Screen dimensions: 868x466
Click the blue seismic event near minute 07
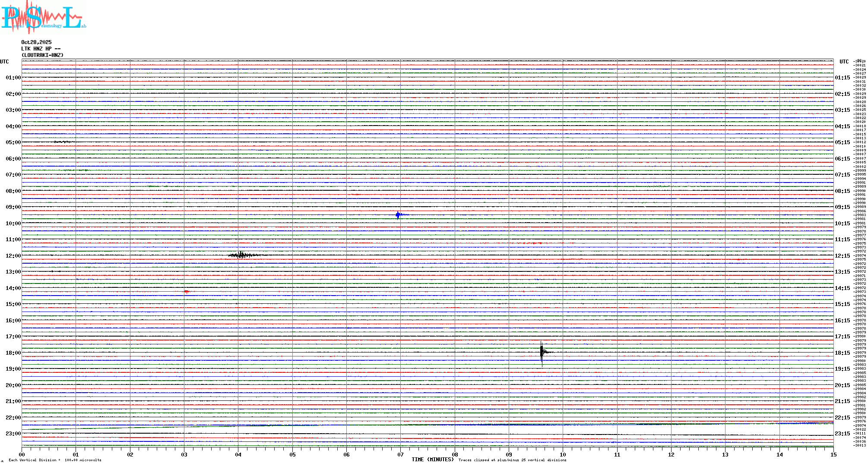click(x=398, y=214)
